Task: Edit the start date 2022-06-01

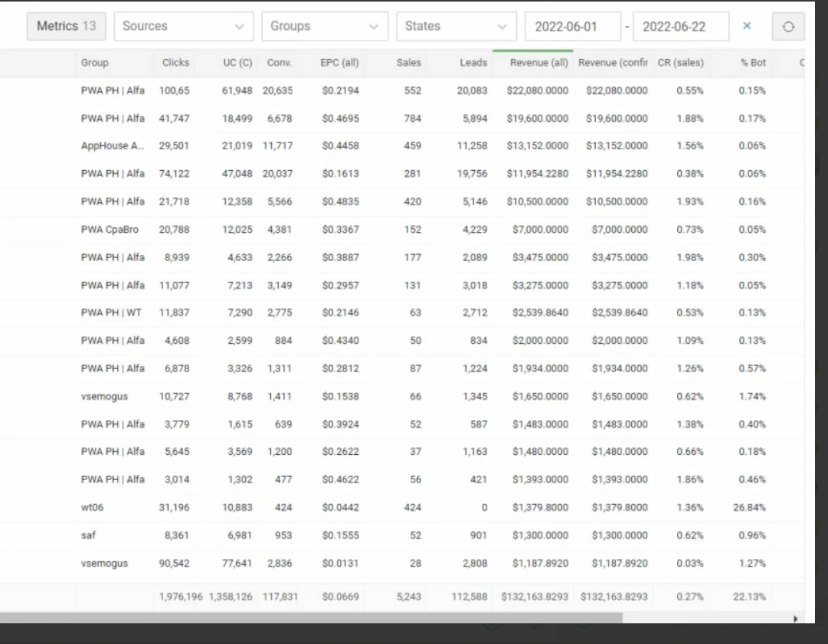Action: click(x=572, y=26)
